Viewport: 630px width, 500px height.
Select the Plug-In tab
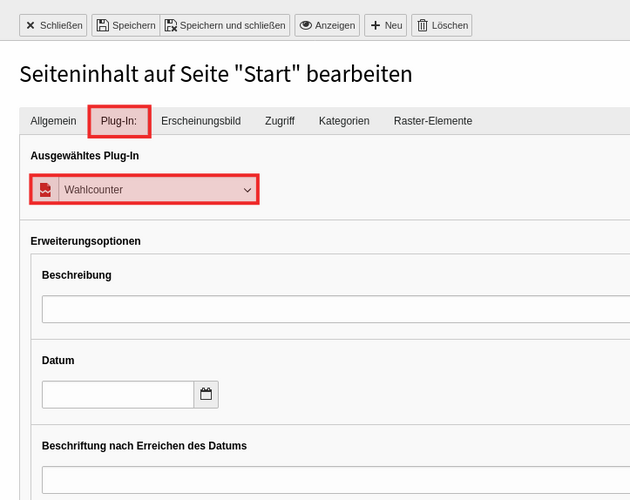coord(119,121)
